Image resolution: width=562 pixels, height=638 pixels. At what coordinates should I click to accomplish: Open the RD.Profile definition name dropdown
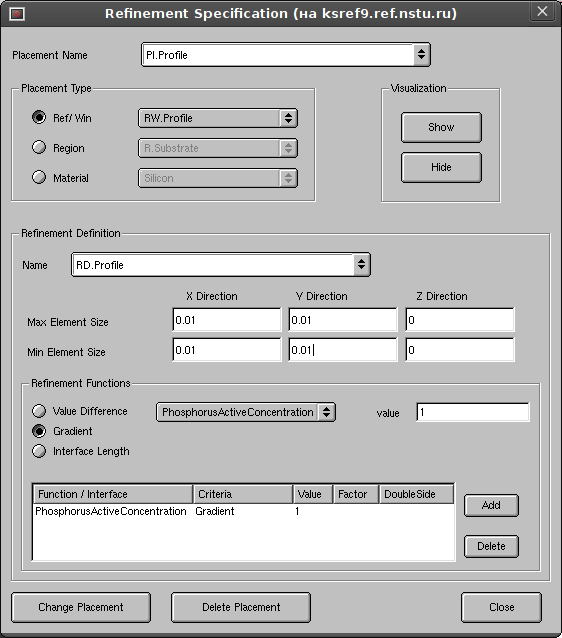tap(361, 264)
